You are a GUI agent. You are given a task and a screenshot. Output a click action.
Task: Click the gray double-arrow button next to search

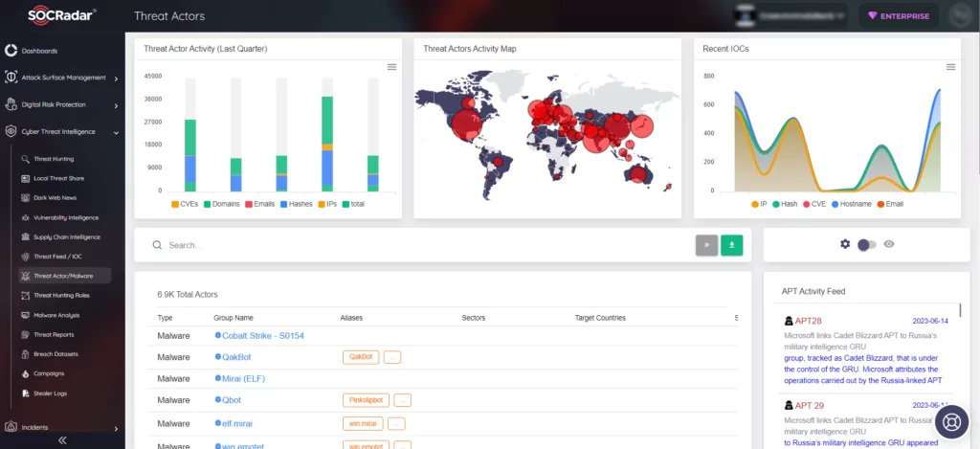(x=706, y=245)
